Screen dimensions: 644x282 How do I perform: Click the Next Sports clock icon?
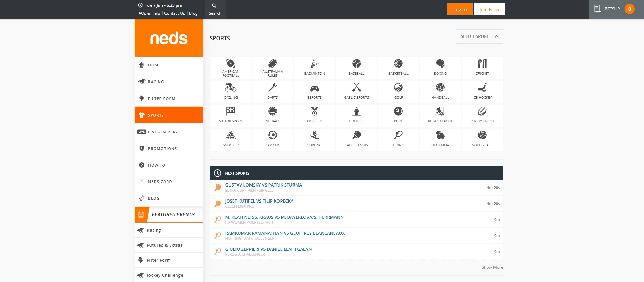[x=217, y=173]
